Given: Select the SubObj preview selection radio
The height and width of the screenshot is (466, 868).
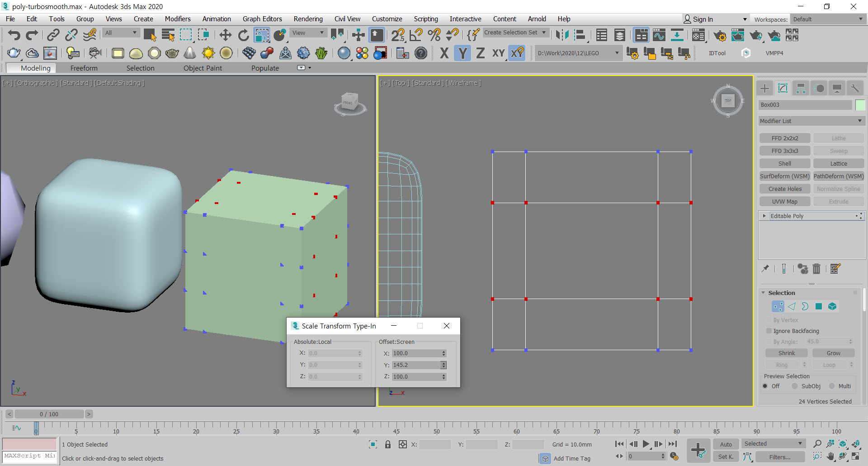Looking at the screenshot, I should (795, 386).
